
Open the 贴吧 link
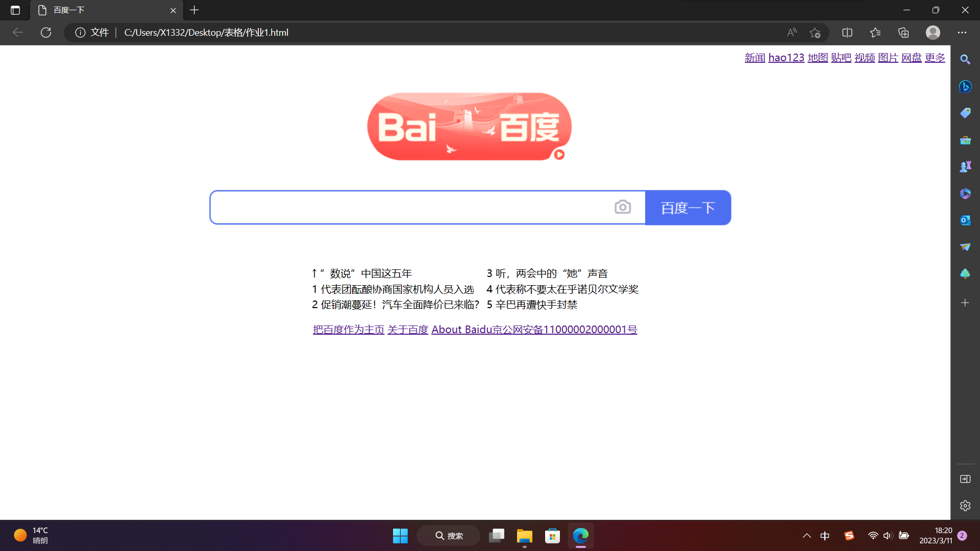(x=841, y=58)
